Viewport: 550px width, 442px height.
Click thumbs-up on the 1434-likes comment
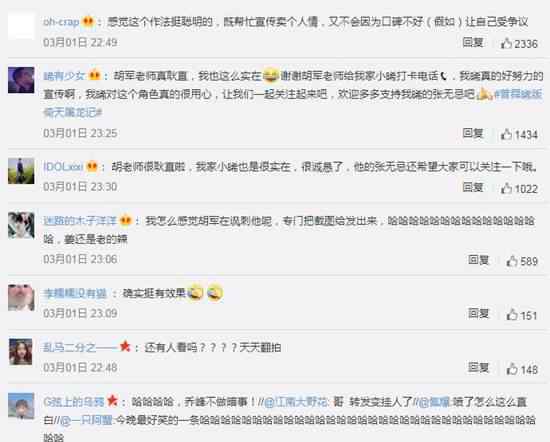506,134
